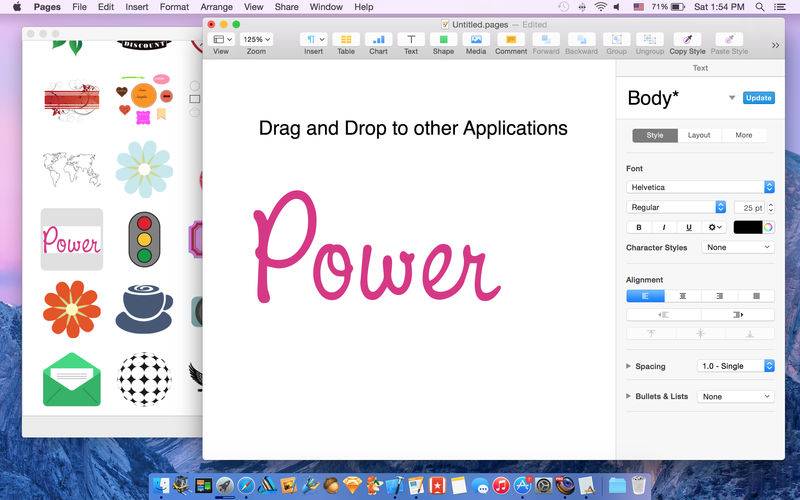Select the Power clipart in background window

[x=72, y=239]
